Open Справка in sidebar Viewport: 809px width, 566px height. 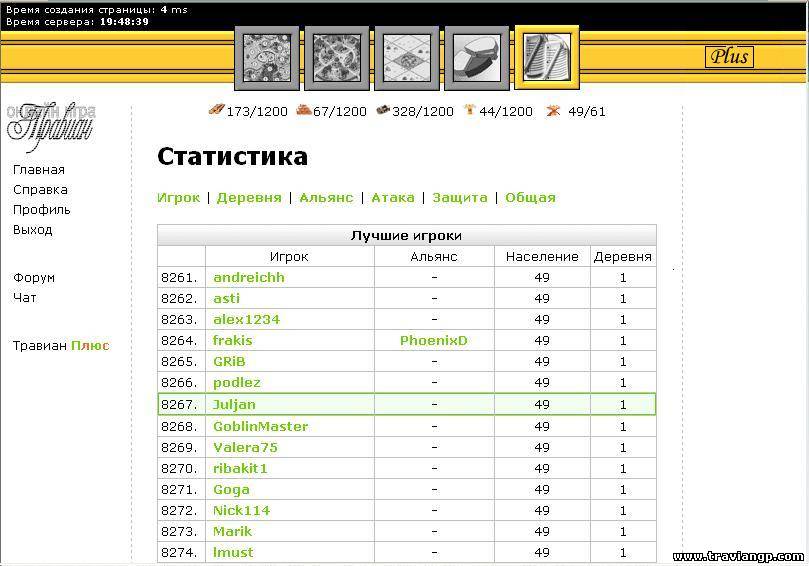click(40, 190)
